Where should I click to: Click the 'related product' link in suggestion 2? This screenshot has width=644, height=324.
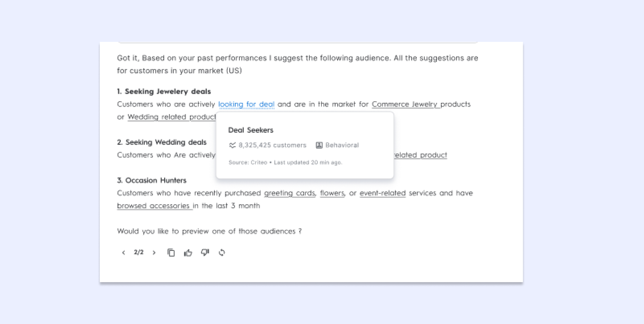[421, 155]
